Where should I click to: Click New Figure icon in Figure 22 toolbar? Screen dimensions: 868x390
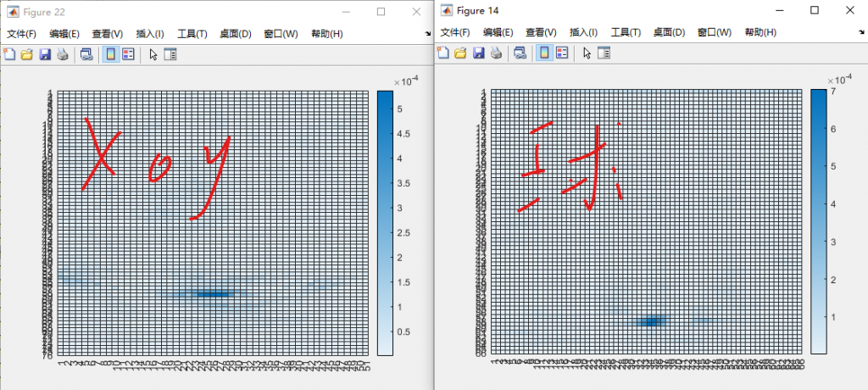tap(10, 55)
